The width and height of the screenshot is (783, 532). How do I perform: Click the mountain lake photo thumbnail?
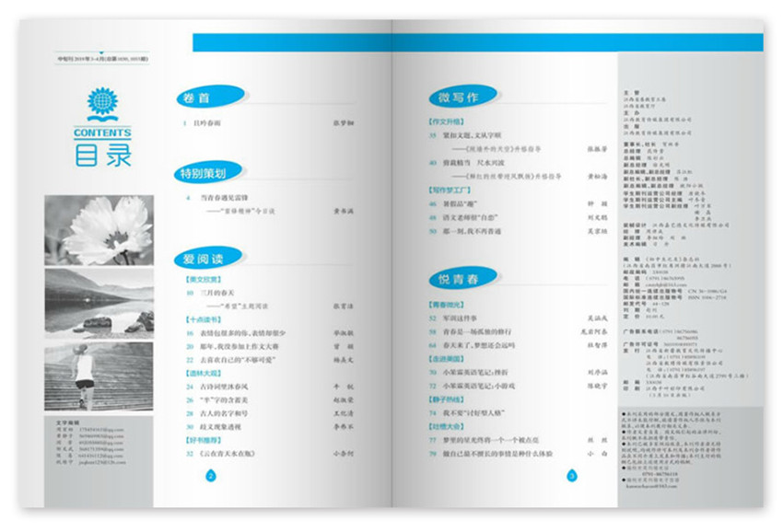pyautogui.click(x=99, y=303)
